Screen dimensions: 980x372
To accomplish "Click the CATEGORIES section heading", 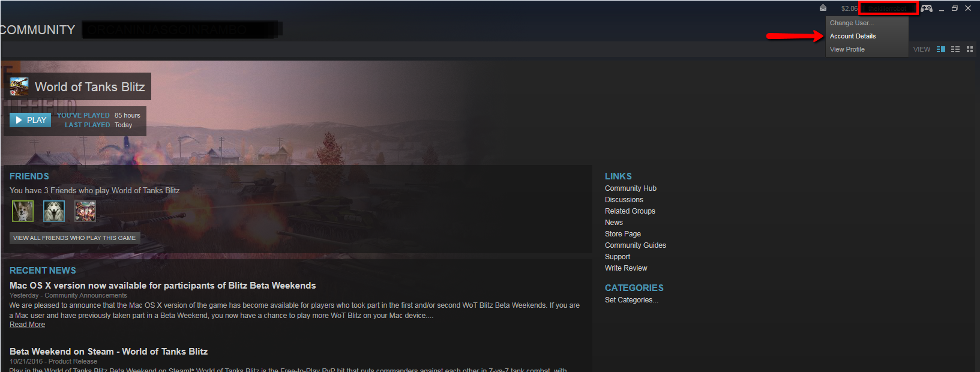I will [x=634, y=288].
